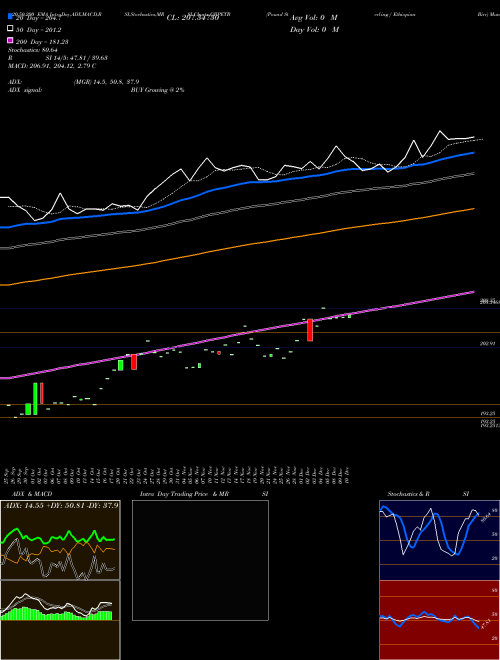Click the 'Day Vol: 0 M' text
Screen dimensions: 500x660
[x=314, y=30]
